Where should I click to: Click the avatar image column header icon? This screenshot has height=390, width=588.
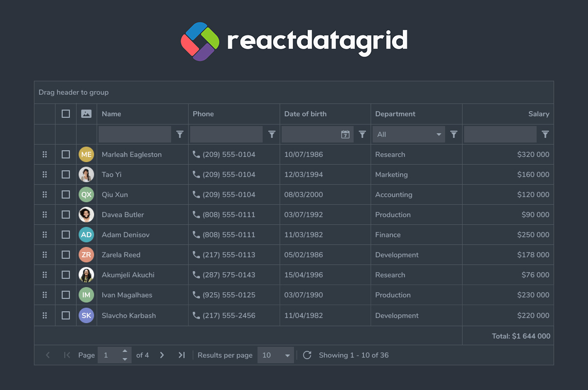86,114
